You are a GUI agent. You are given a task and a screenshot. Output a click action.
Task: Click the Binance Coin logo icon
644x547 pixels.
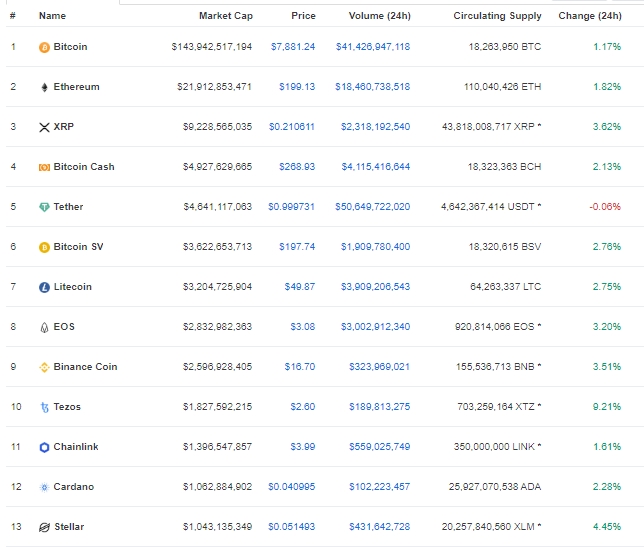tap(44, 367)
